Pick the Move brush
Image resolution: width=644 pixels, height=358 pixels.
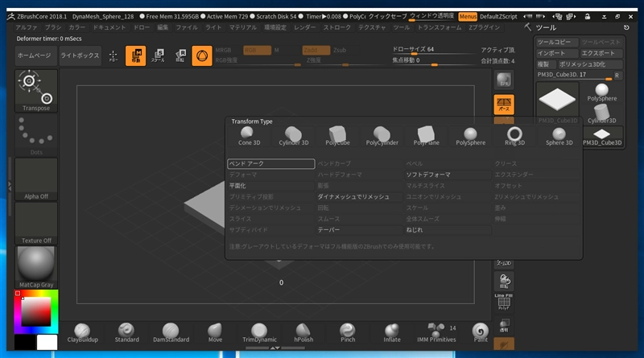pos(215,333)
